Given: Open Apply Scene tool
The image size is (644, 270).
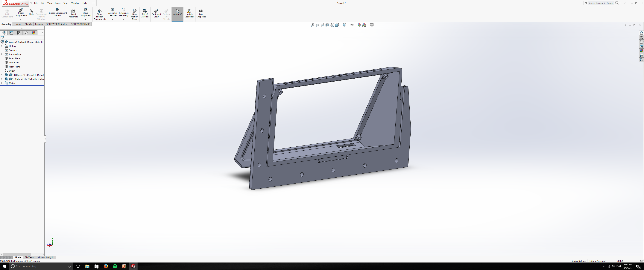Looking at the screenshot, I should pyautogui.click(x=364, y=25).
